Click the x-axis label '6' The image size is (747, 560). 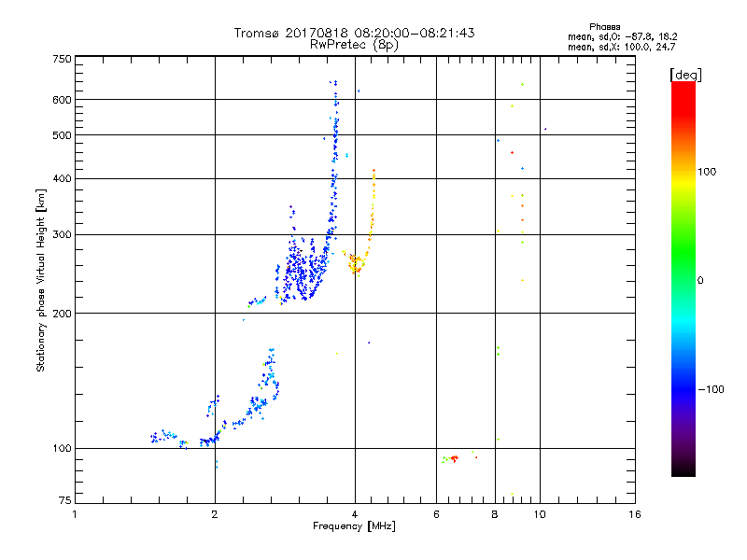pyautogui.click(x=436, y=514)
